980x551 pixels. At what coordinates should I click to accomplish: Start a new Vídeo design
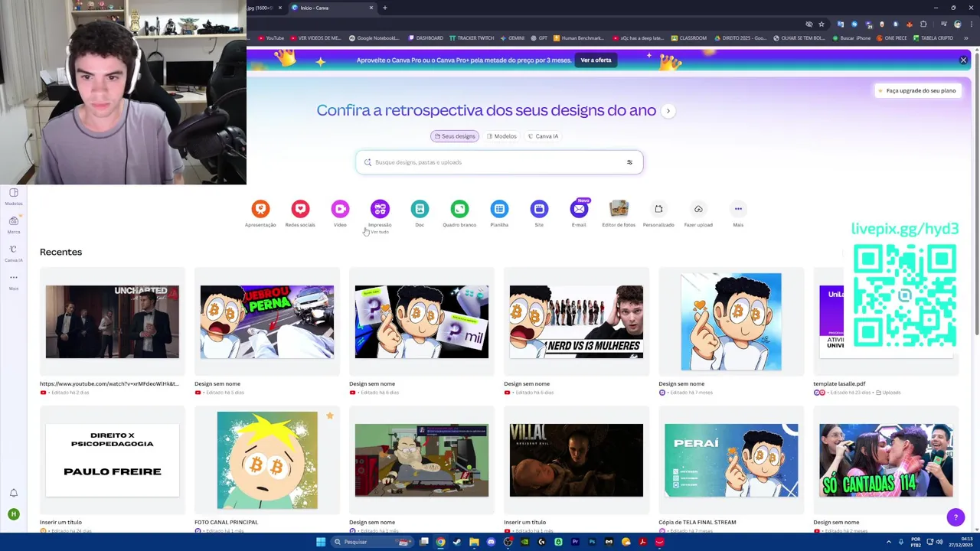click(340, 208)
